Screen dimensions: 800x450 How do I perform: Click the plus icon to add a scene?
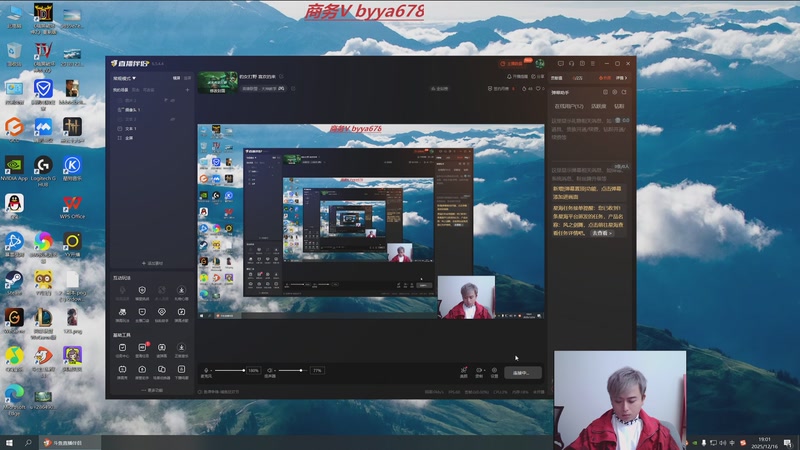[x=187, y=90]
